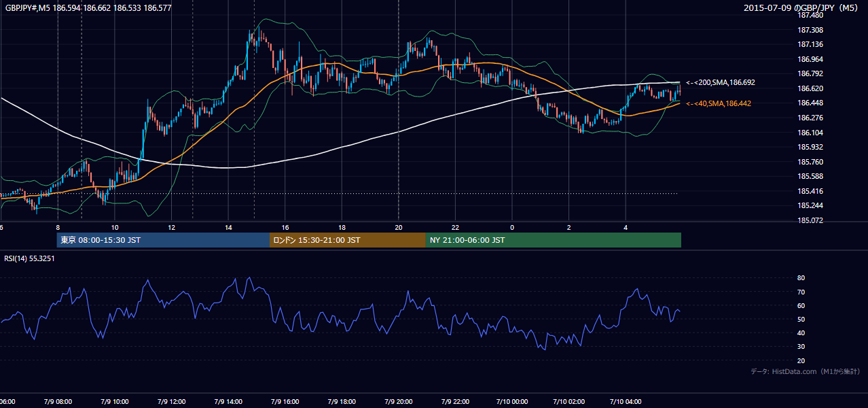The width and height of the screenshot is (868, 408).
Task: Click price axis value 187.480
Action: pyautogui.click(x=810, y=16)
